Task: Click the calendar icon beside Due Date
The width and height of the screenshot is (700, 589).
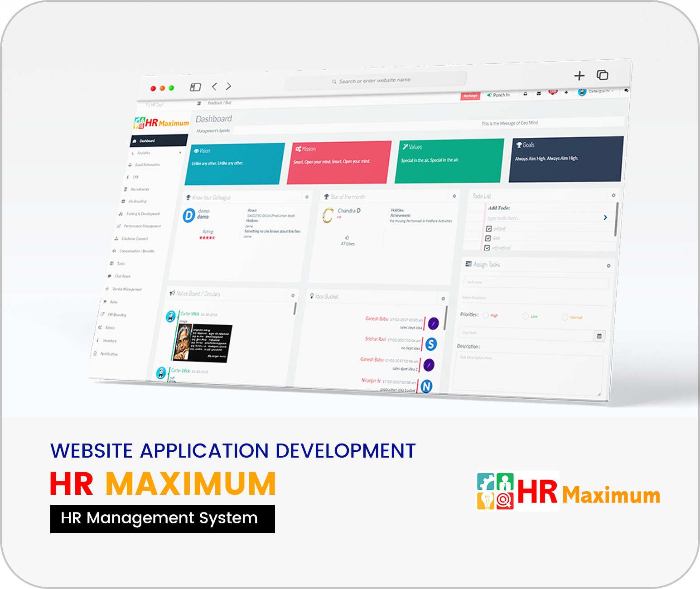Action: click(599, 336)
